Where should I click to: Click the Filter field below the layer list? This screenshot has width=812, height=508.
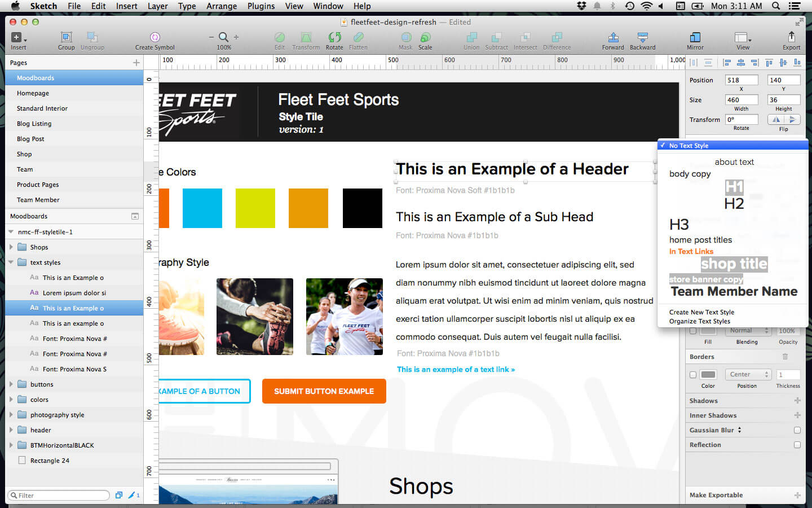58,495
